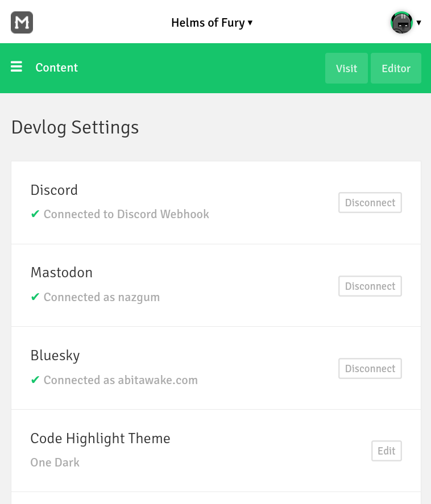Image resolution: width=431 pixels, height=504 pixels.
Task: Disconnect the Discord webhook
Action: (x=370, y=202)
